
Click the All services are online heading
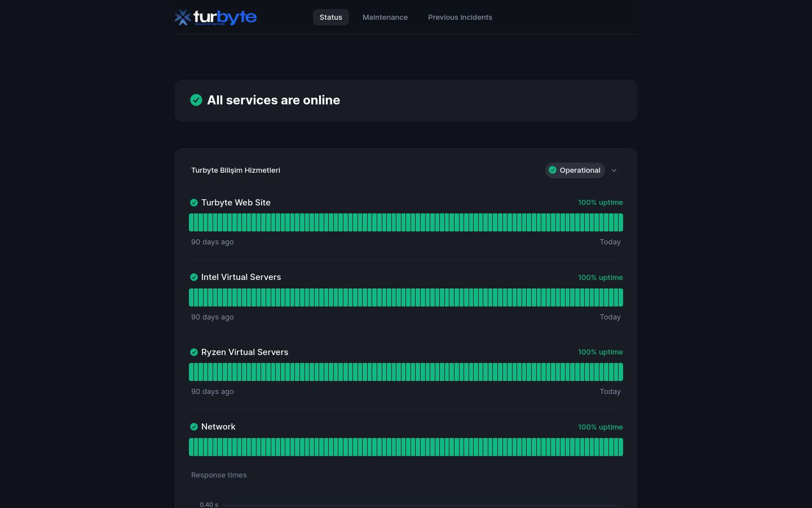click(273, 100)
